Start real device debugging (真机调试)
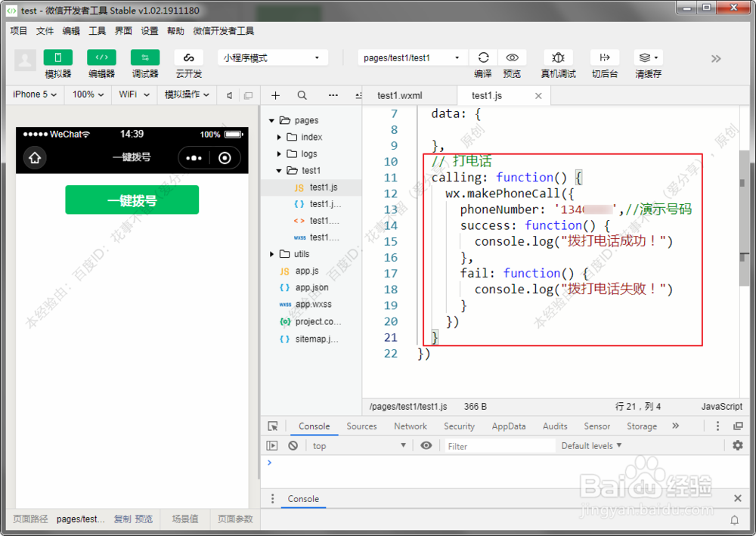This screenshot has width=756, height=536. click(559, 57)
